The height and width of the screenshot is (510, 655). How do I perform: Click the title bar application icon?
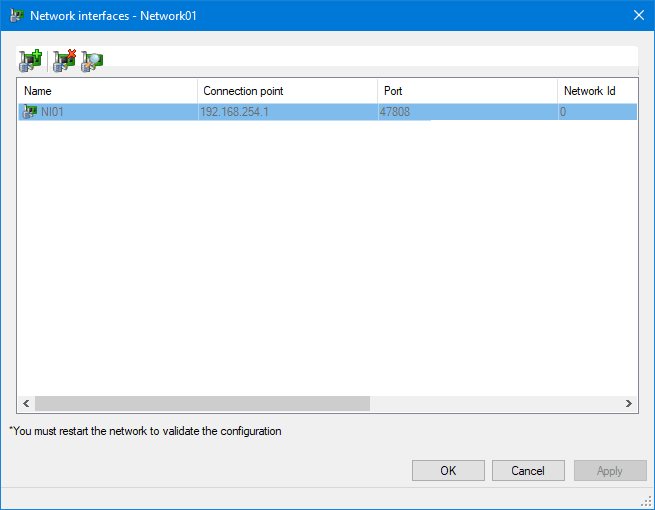click(x=16, y=15)
